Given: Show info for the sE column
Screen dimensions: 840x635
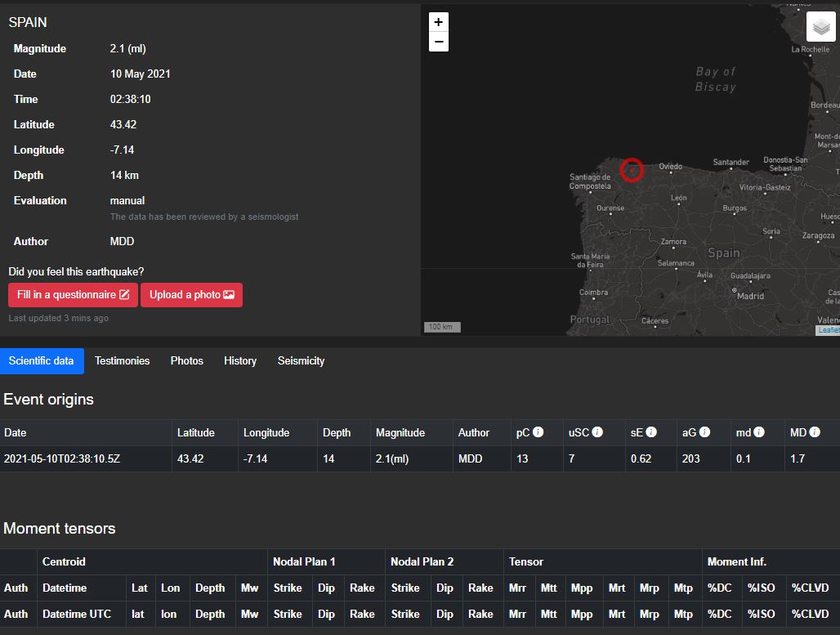Looking at the screenshot, I should [652, 432].
